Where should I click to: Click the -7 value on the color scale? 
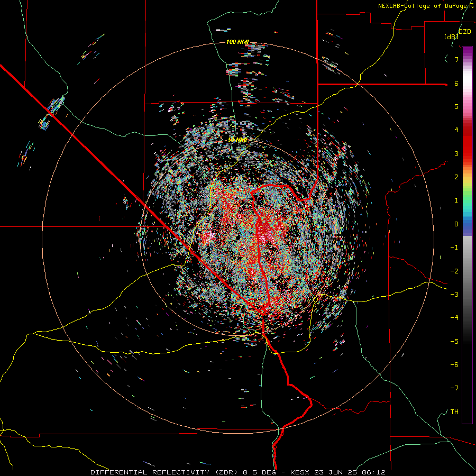click(454, 388)
